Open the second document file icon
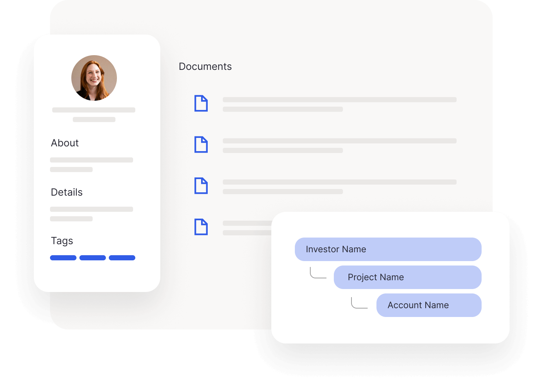 tap(201, 145)
